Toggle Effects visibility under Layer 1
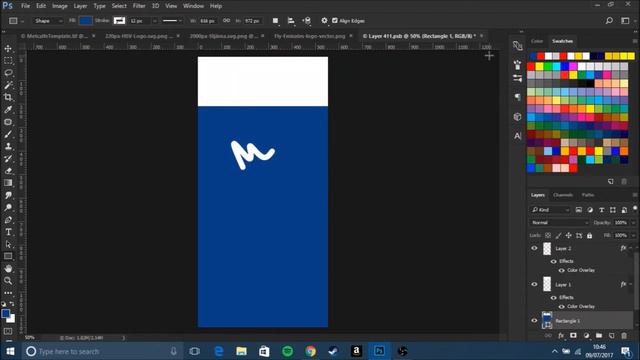Image resolution: width=640 pixels, height=360 pixels. (553, 298)
